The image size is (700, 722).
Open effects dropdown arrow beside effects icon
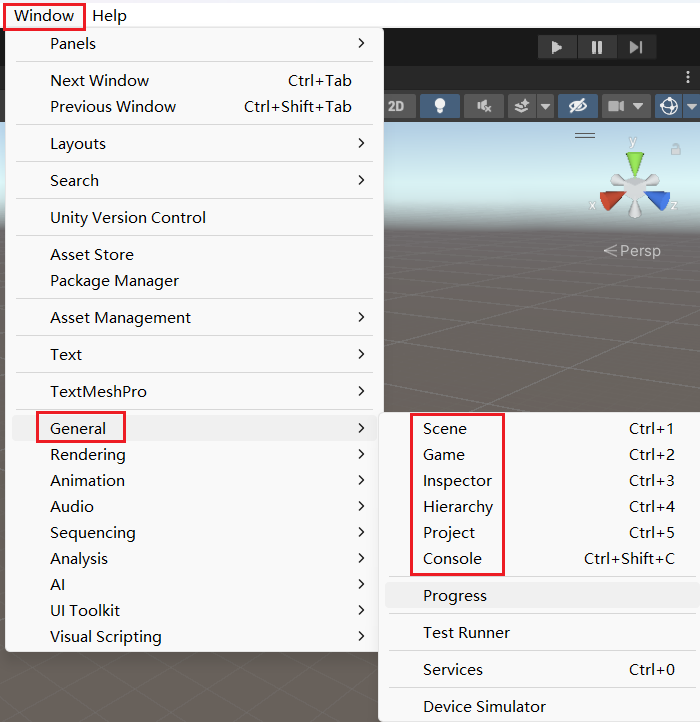[545, 106]
